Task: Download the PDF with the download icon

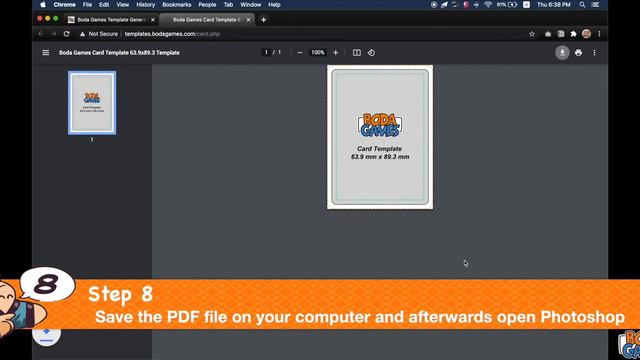Action: coord(562,53)
